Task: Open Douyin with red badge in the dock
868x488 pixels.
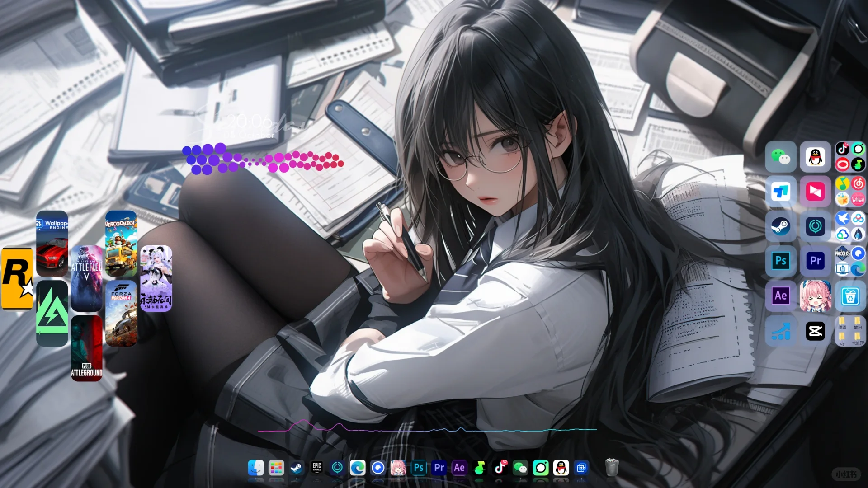Action: [x=500, y=468]
